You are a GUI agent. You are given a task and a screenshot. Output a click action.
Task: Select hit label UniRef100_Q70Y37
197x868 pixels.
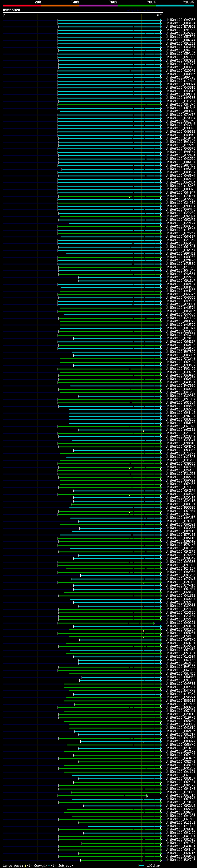coord(180,115)
